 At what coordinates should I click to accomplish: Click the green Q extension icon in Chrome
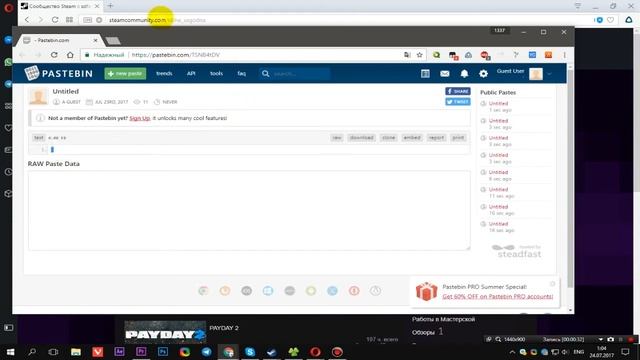[x=436, y=55]
